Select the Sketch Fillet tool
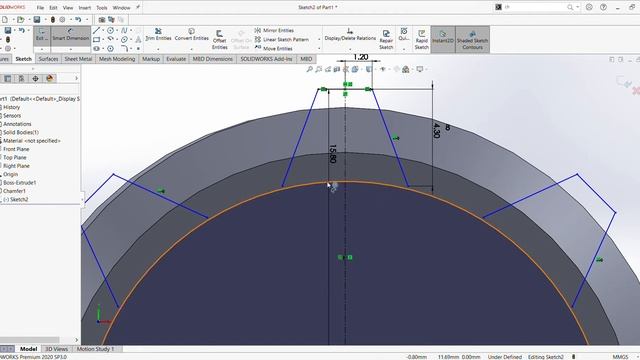The height and width of the screenshot is (360, 640). click(124, 49)
